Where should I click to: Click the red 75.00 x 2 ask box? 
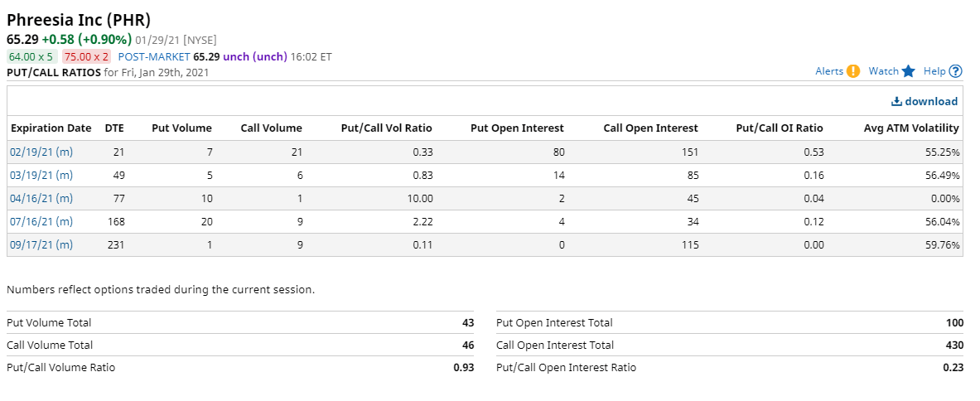pos(86,57)
